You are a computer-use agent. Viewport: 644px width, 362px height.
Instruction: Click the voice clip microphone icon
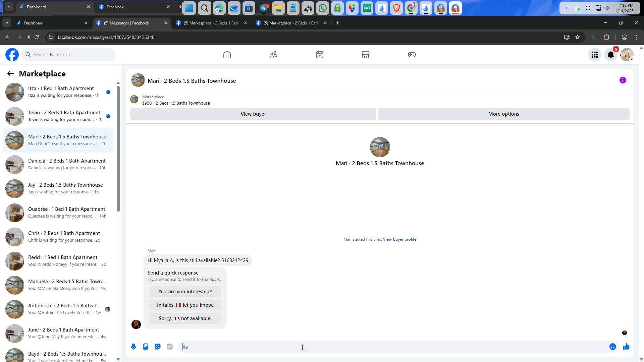point(133,347)
